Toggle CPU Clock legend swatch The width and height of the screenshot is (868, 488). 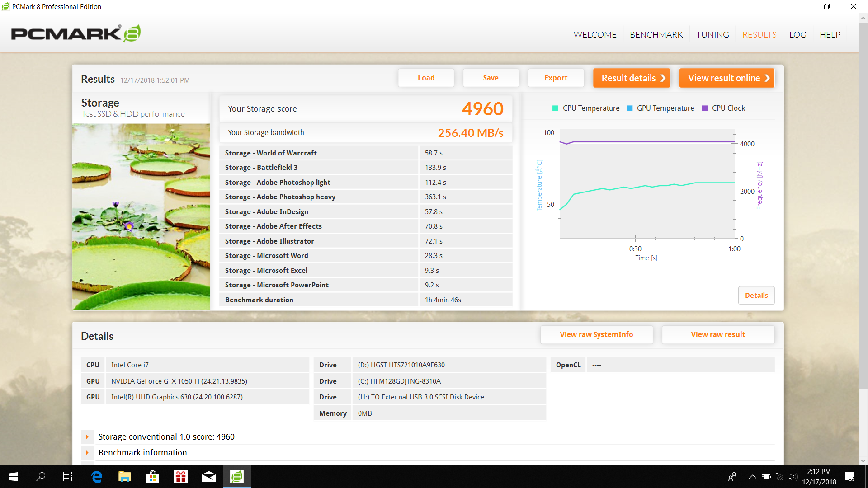pos(704,108)
